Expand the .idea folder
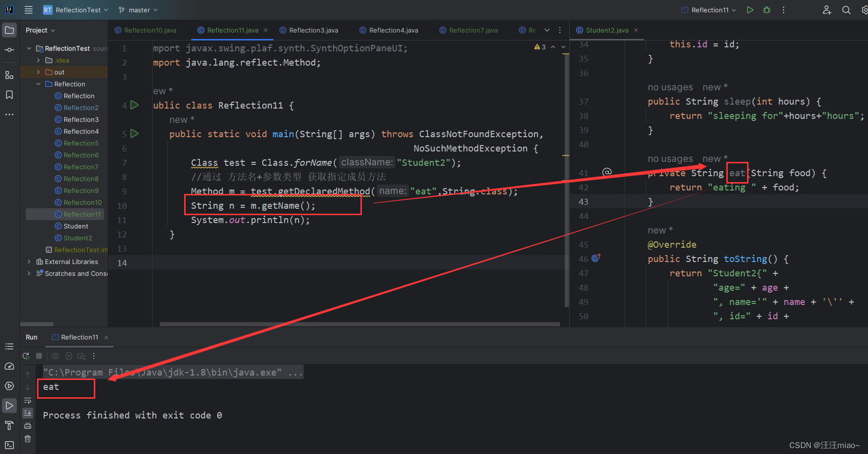The width and height of the screenshot is (868, 454). click(39, 60)
